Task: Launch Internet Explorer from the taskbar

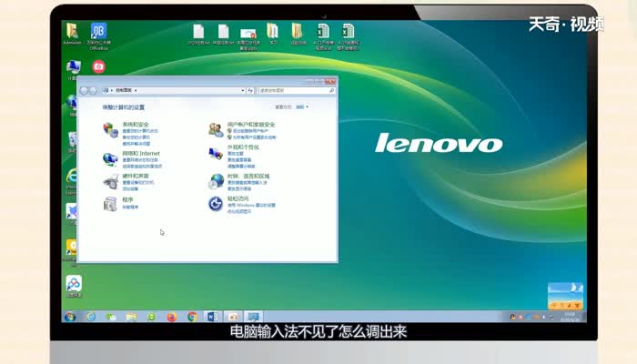Action: (x=91, y=317)
